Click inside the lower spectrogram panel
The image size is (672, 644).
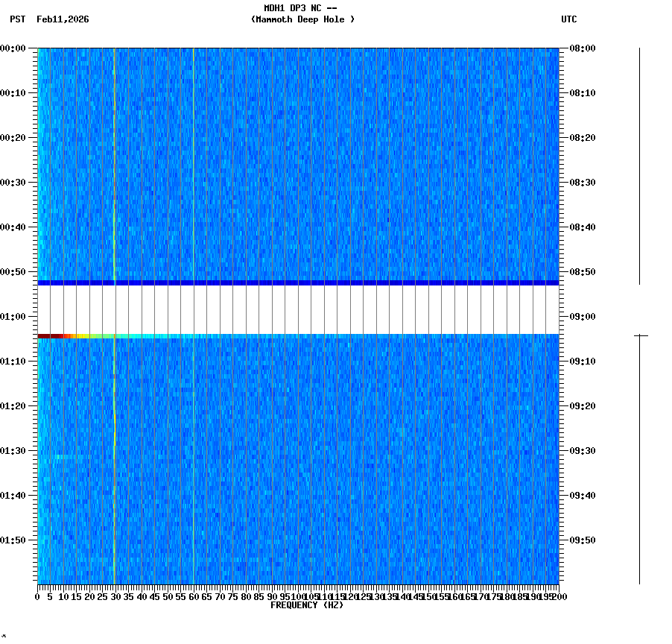[x=298, y=462]
